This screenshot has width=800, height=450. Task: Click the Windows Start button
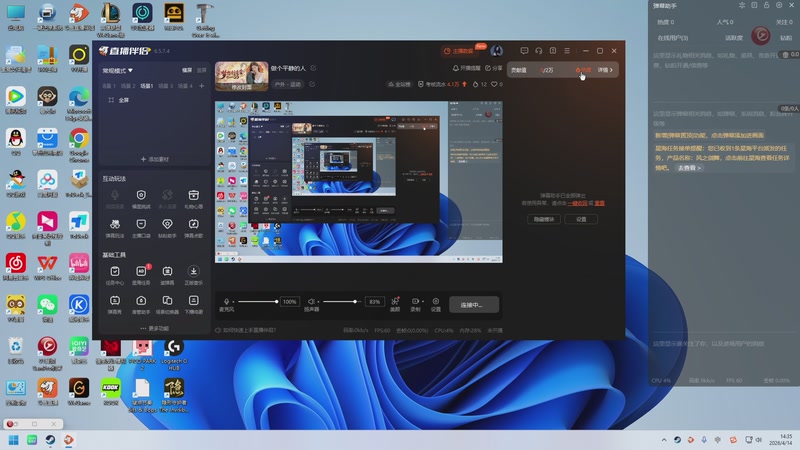(x=14, y=440)
